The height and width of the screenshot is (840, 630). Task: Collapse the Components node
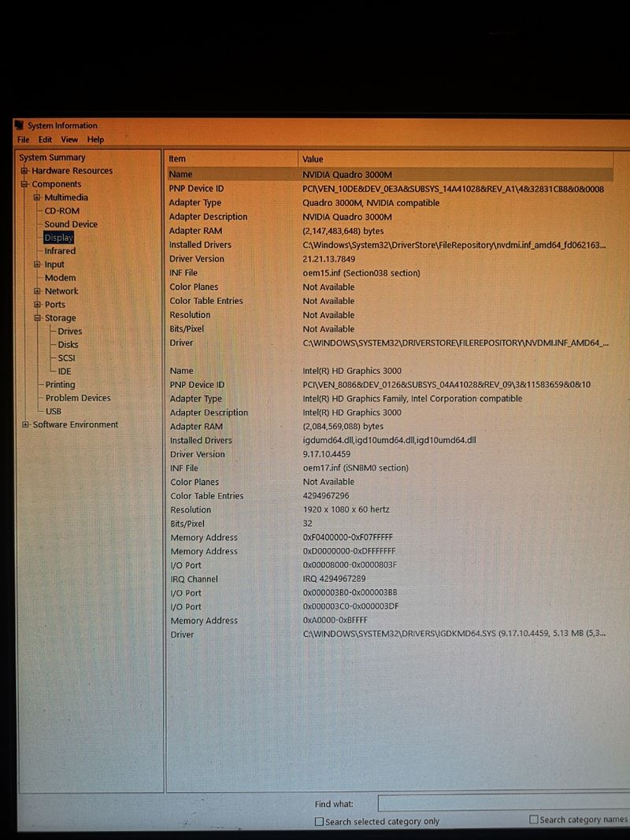[x=24, y=184]
